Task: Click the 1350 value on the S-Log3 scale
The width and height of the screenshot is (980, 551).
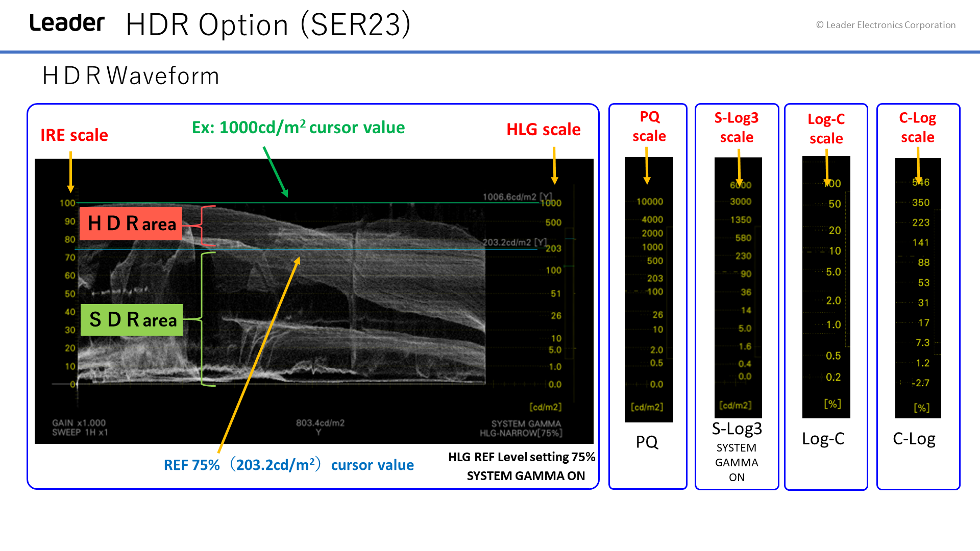Action: pyautogui.click(x=741, y=220)
